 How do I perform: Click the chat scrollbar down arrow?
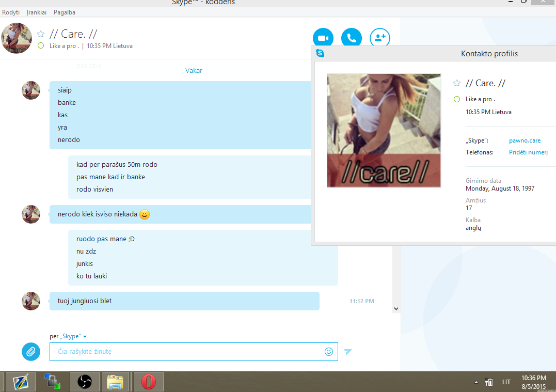[x=396, y=309]
